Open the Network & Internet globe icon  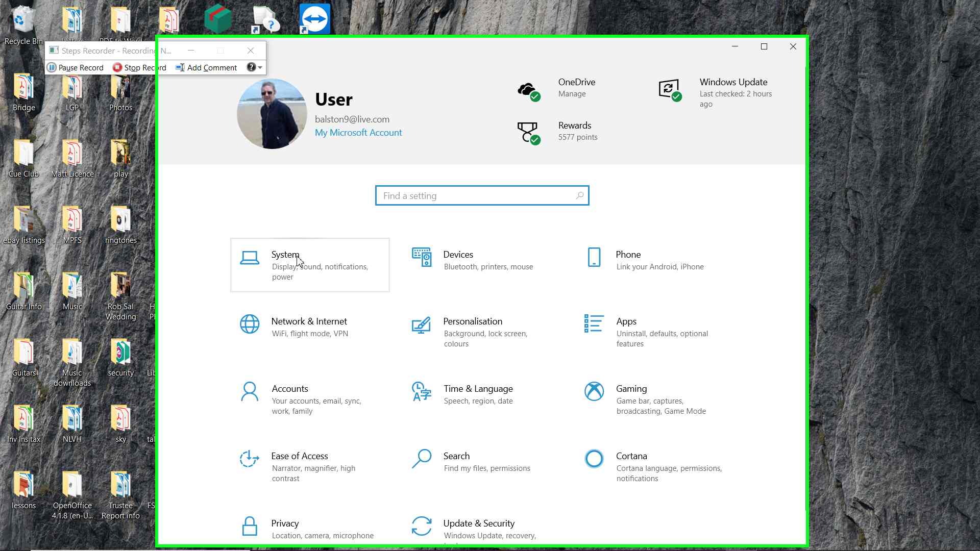(250, 324)
